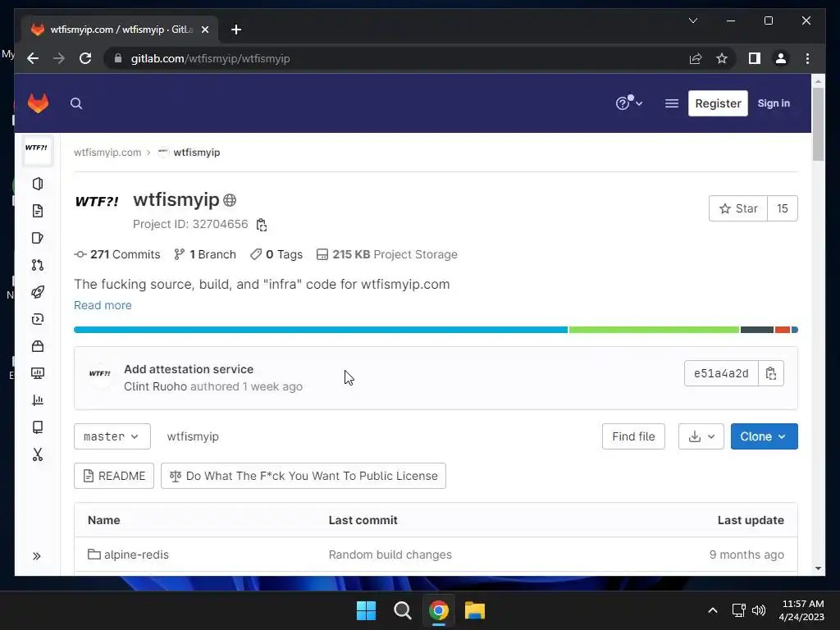Open the Help question-mark menu
840x630 pixels.
[628, 103]
